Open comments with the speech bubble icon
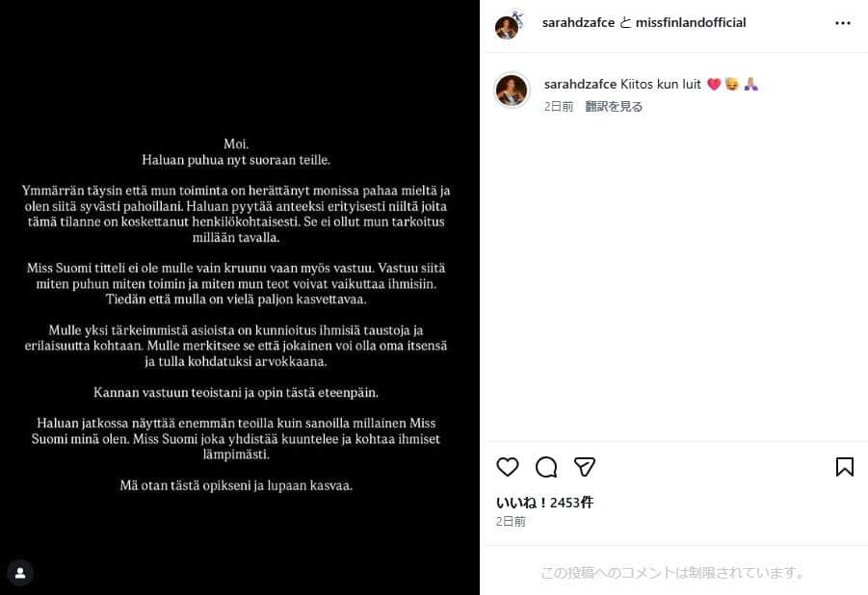The height and width of the screenshot is (595, 868). pos(546,467)
